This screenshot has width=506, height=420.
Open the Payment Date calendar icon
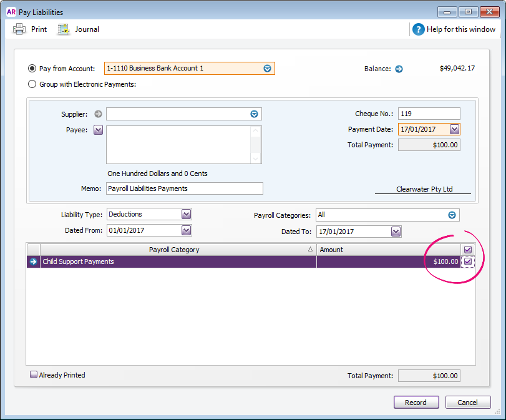coord(454,129)
